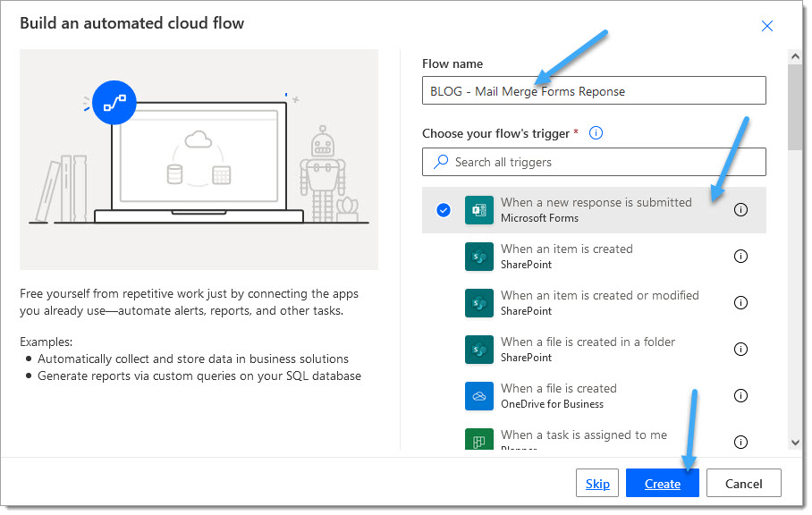Viewport: 812px width, 515px height.
Task: Click the laptop illustration image
Action: click(x=199, y=159)
